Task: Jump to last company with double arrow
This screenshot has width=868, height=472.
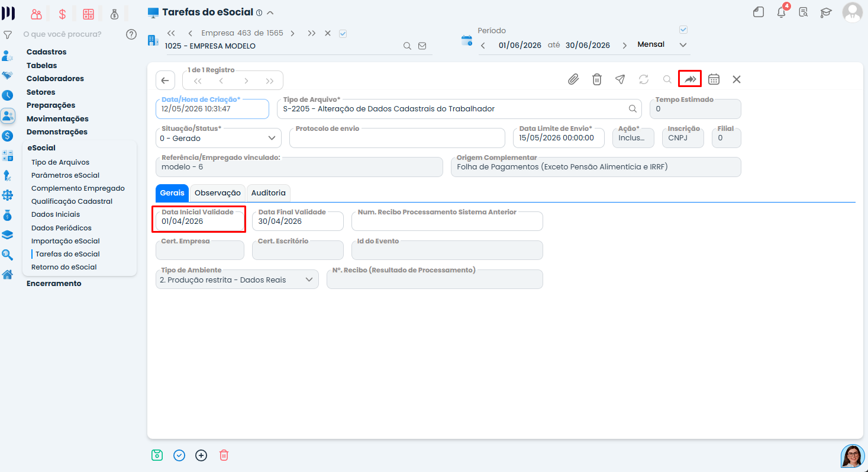Action: pos(312,33)
